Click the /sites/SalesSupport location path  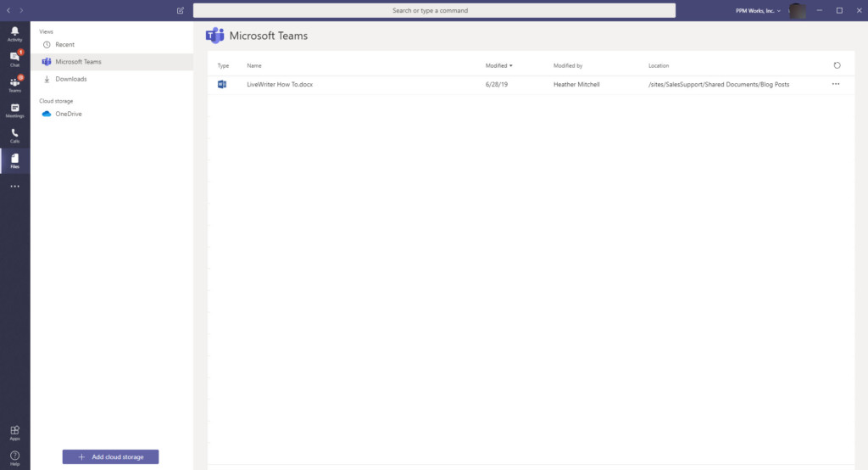click(x=719, y=84)
